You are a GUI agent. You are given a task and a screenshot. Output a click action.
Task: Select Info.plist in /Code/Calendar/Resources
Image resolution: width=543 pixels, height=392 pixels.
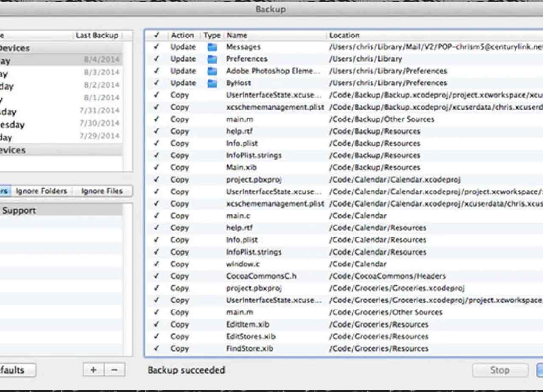[x=242, y=240]
